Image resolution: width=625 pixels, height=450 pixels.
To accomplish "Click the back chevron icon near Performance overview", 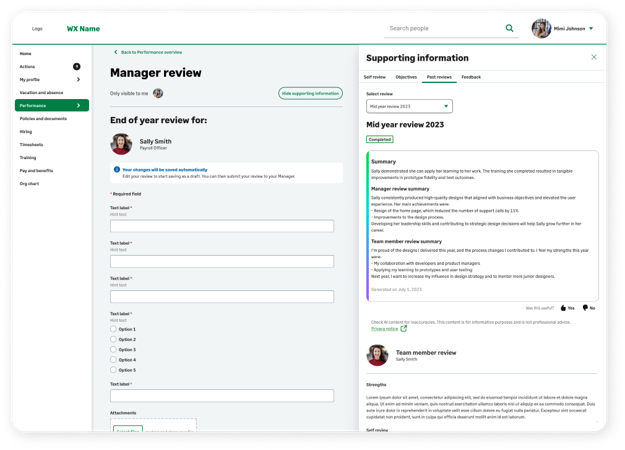I will coord(116,52).
